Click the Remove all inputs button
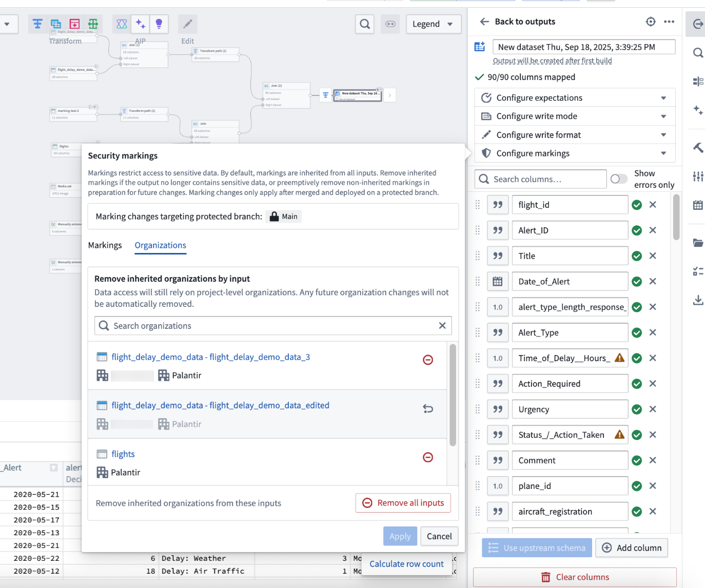 click(x=403, y=503)
